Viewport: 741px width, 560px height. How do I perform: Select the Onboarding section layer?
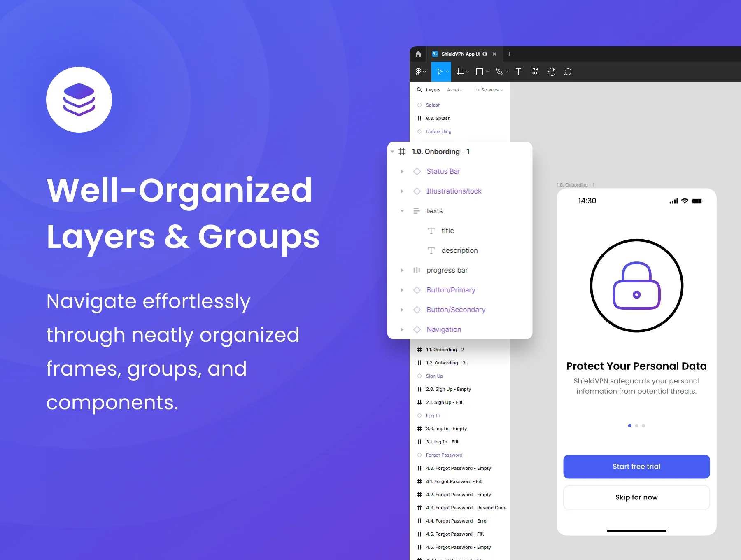(460, 131)
